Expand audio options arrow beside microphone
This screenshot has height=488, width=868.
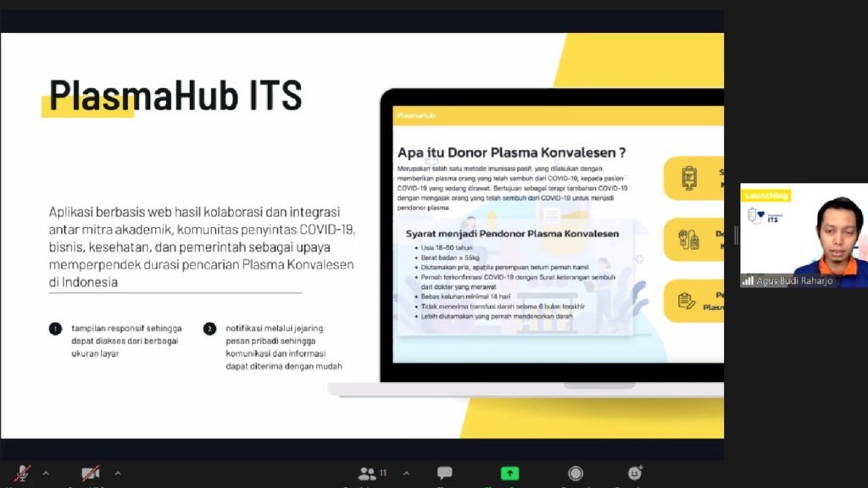(46, 473)
